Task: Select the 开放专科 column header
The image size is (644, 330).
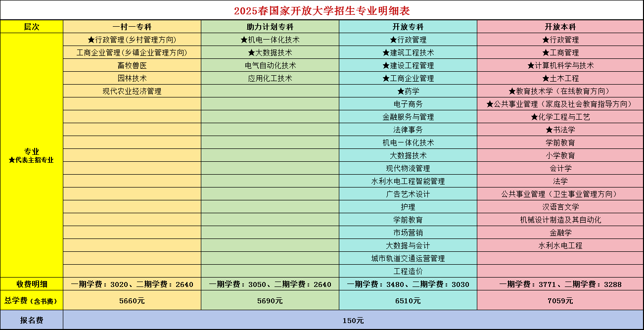Action: point(408,27)
